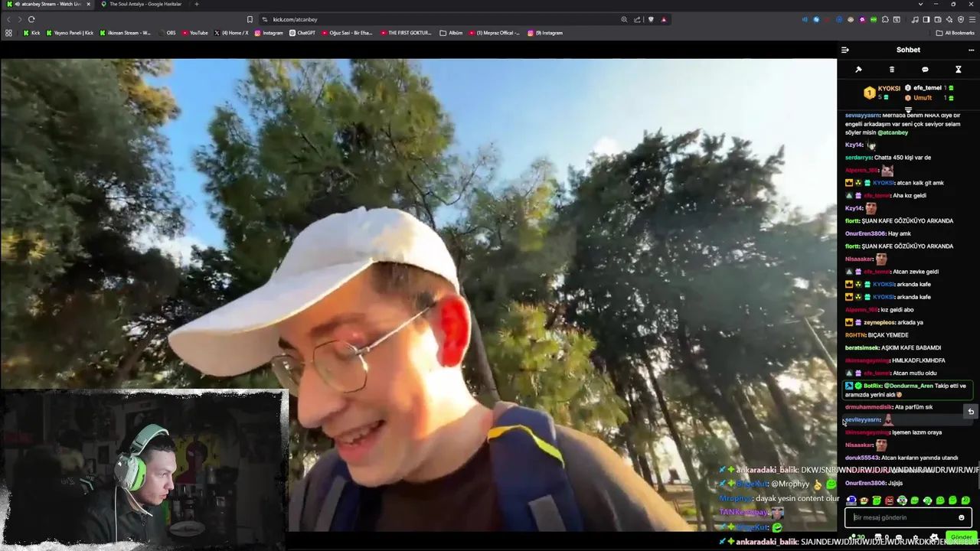Screen dimensions: 980x551
Task: Click the Brave Rewards triangle icon
Action: [x=664, y=19]
